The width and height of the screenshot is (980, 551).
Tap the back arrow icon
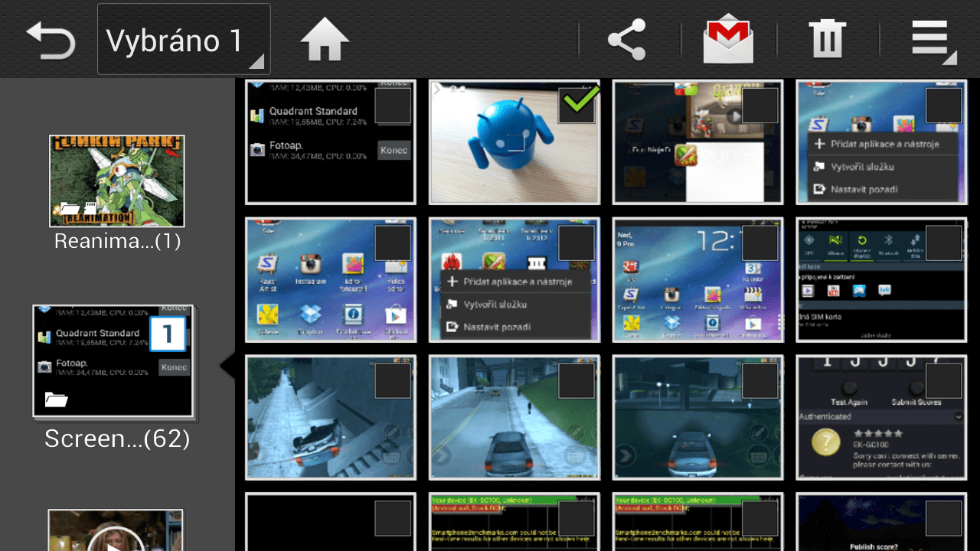[x=50, y=40]
